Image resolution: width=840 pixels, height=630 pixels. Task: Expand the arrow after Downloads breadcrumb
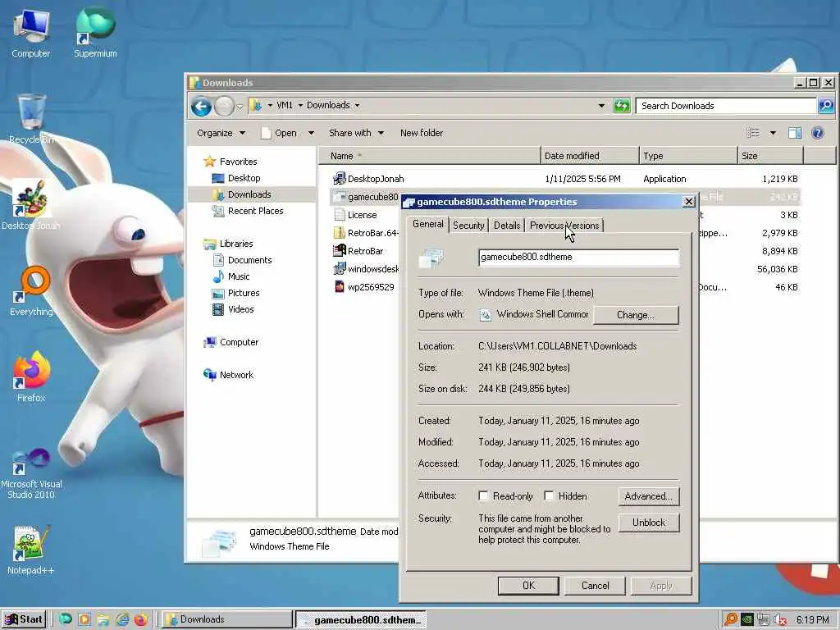click(357, 105)
